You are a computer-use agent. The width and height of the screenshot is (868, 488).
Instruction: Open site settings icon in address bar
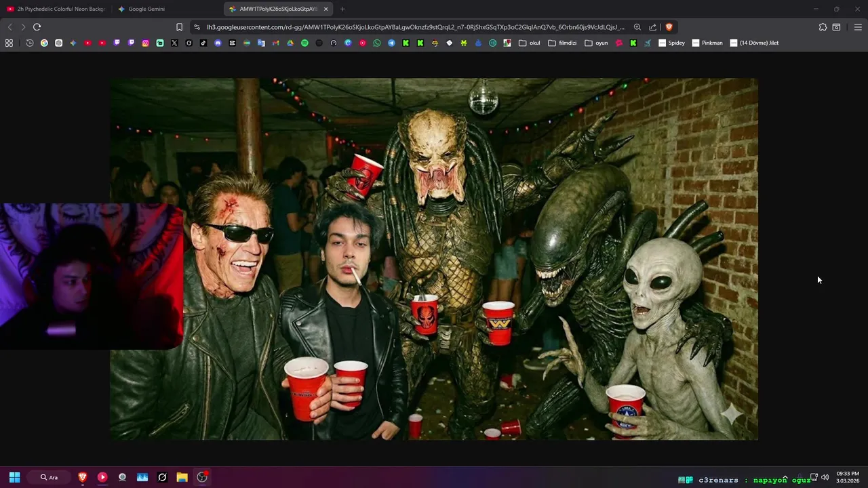point(197,27)
